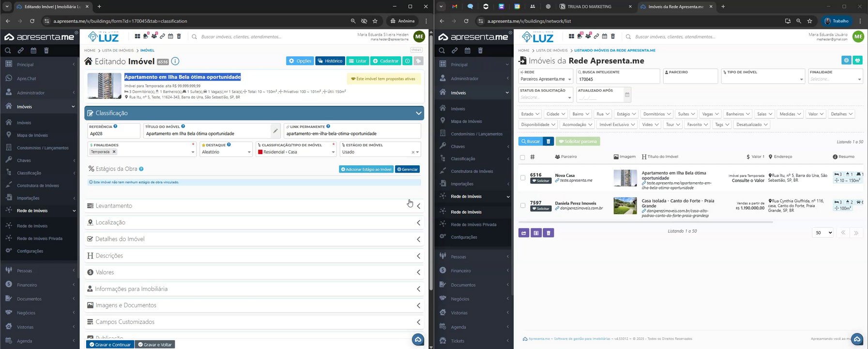Expand the Levantamento section
Screen dimensions: 868x349
pyautogui.click(x=254, y=206)
